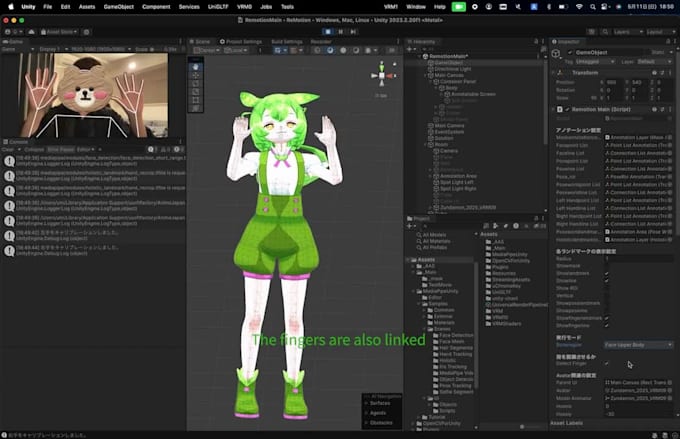Open the Layers dropdown in top toolbar
This screenshot has width=680, height=439.
point(628,32)
